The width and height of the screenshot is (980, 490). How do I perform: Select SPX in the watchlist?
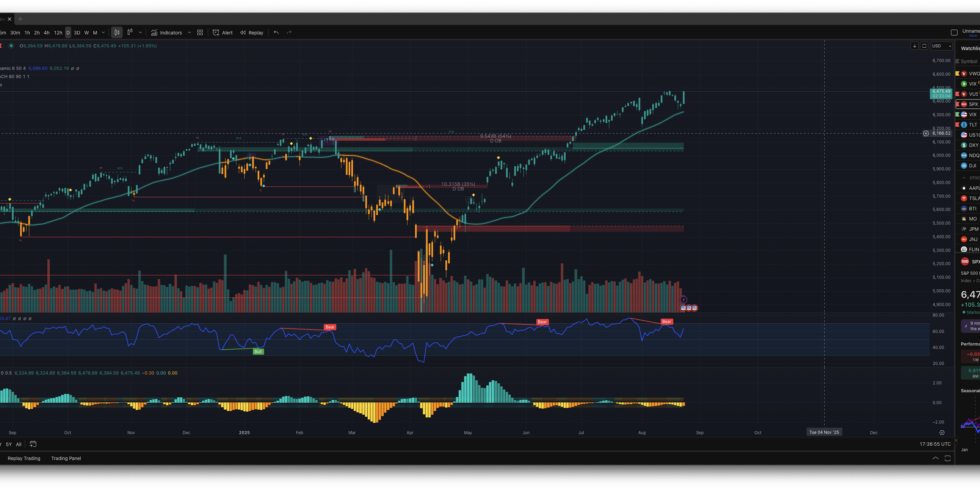pos(973,104)
